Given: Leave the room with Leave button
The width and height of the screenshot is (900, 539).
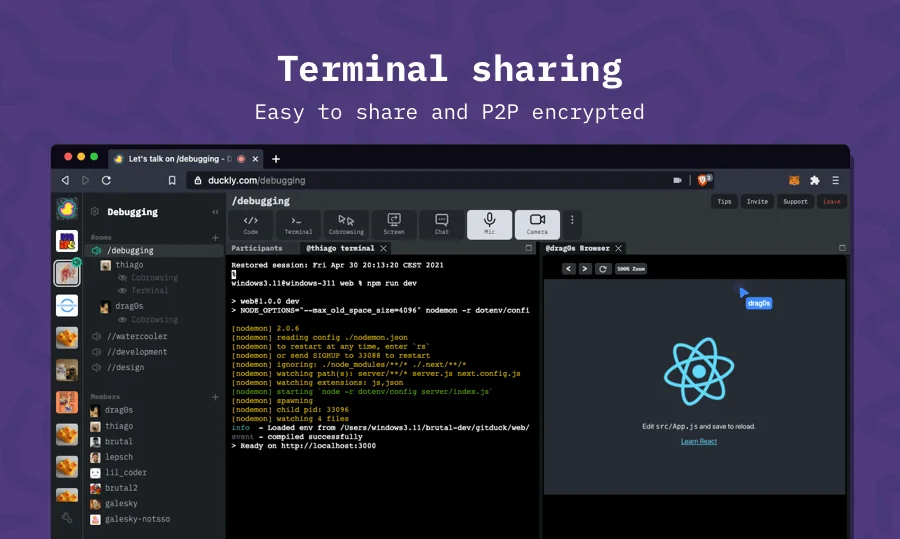Looking at the screenshot, I should point(832,201).
